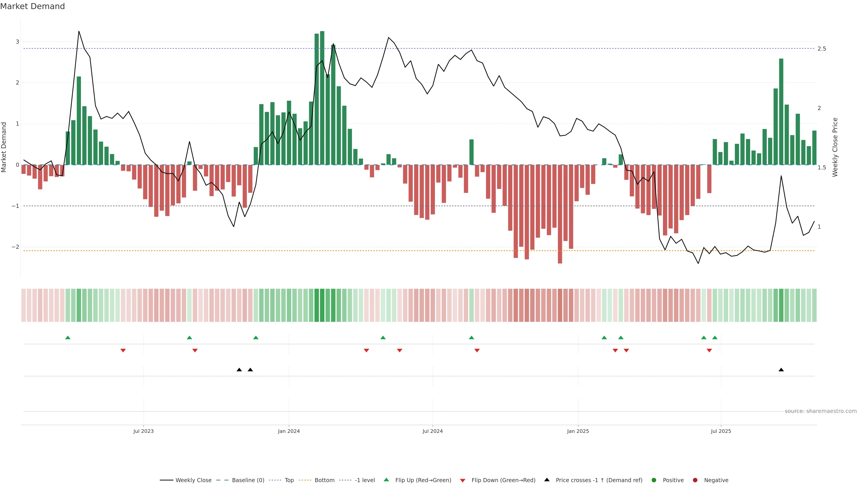The image size is (868, 488).
Task: Click leftmost black price-cross triangle marker
Action: coord(239,370)
